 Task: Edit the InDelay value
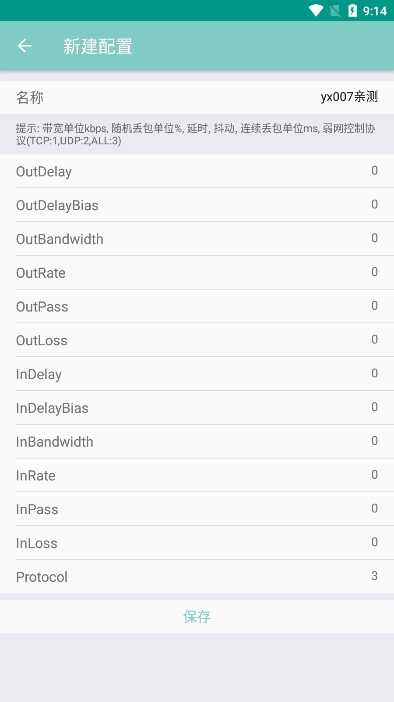click(374, 373)
